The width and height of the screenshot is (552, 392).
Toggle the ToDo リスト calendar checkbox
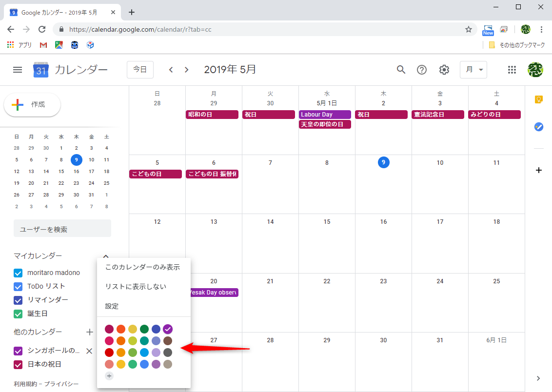pos(18,286)
